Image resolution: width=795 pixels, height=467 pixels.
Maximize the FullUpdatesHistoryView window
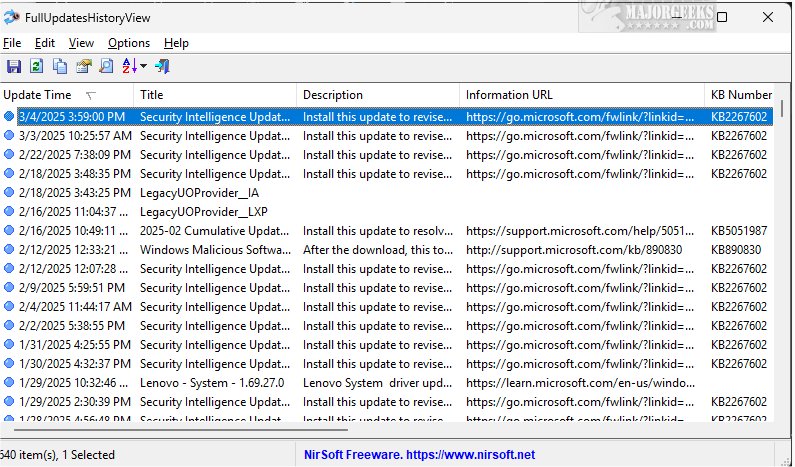click(x=722, y=17)
